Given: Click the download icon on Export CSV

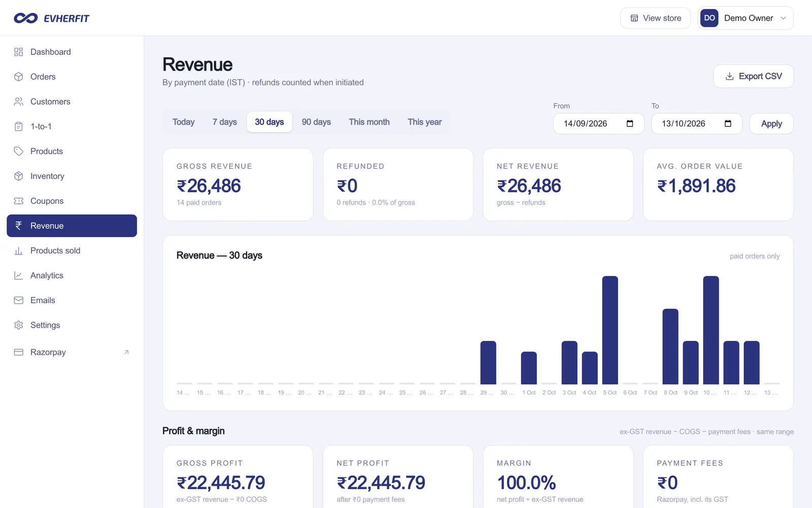Looking at the screenshot, I should pos(730,76).
